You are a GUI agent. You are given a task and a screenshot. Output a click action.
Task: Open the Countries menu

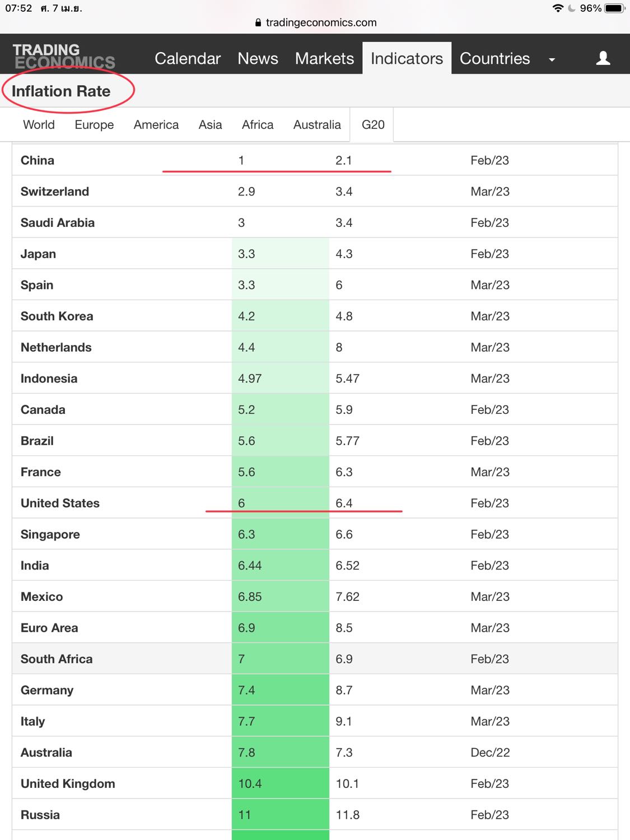click(494, 58)
